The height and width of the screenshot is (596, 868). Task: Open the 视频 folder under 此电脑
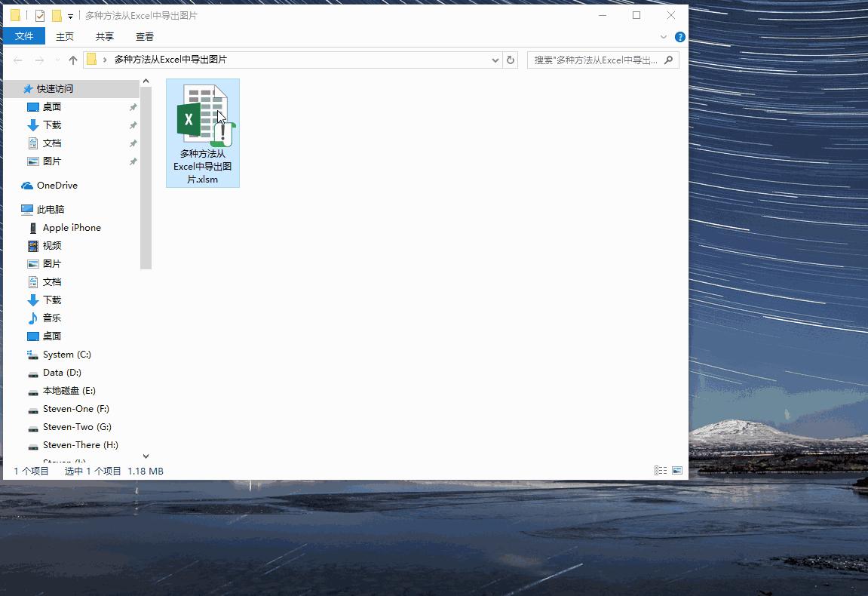[x=52, y=245]
